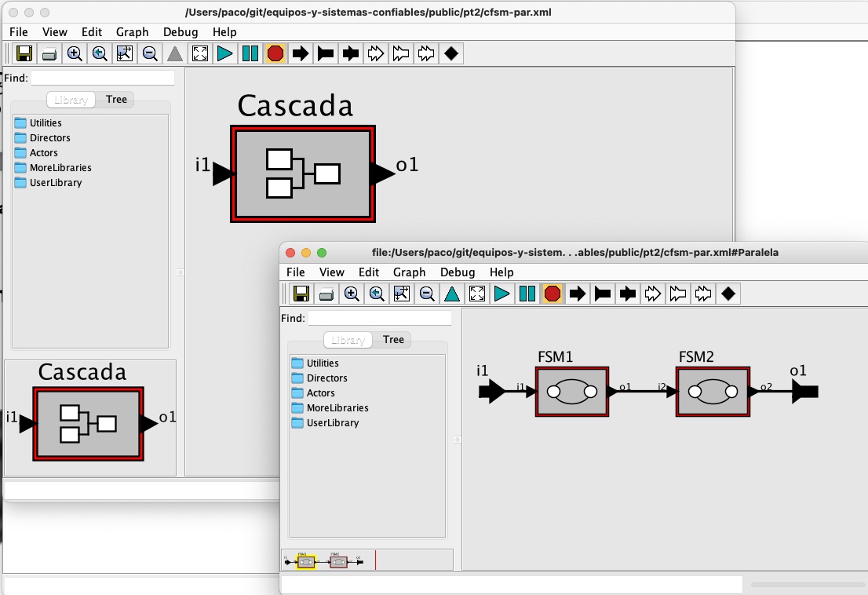Add an input multiport in the back window
The image size is (868, 595).
click(x=376, y=53)
